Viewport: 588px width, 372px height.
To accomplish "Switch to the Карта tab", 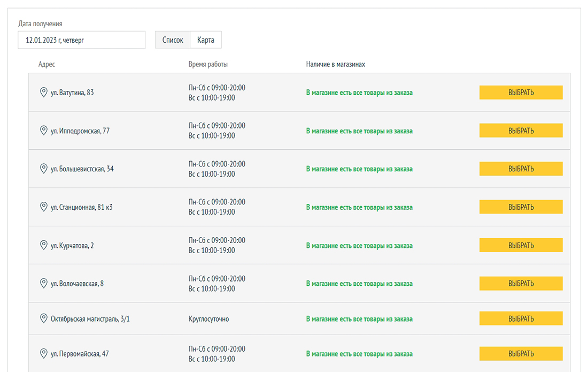I will [206, 40].
